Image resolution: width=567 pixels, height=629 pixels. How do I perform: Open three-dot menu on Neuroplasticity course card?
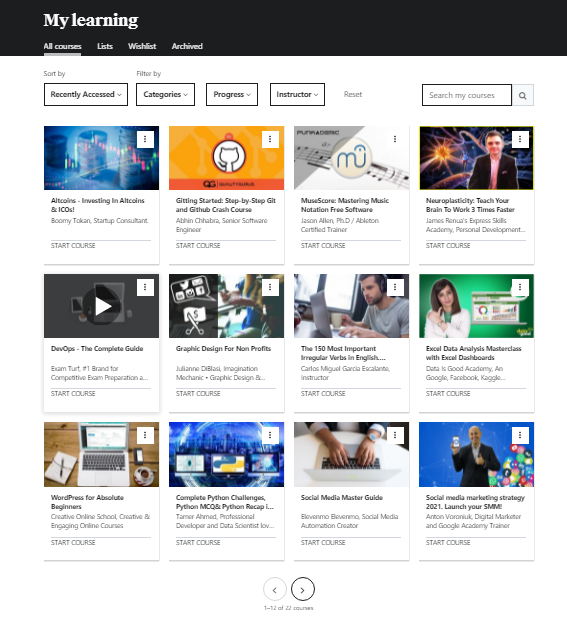pos(520,139)
